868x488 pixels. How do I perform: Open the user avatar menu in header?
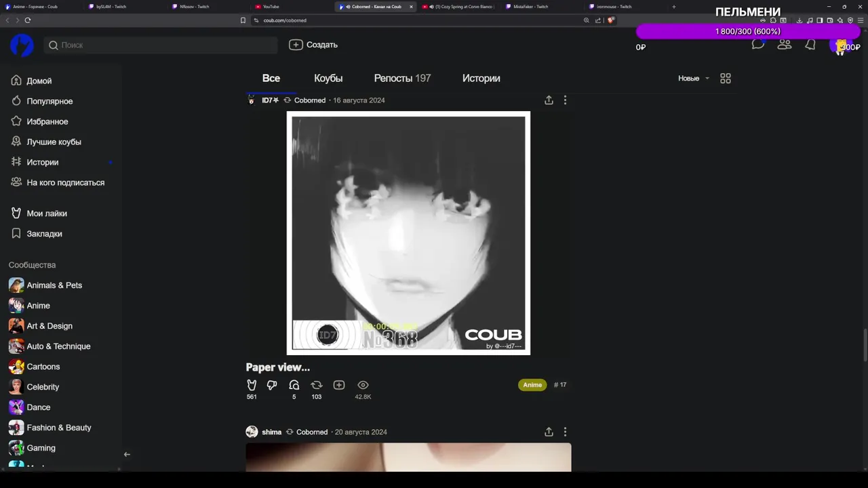(840, 45)
